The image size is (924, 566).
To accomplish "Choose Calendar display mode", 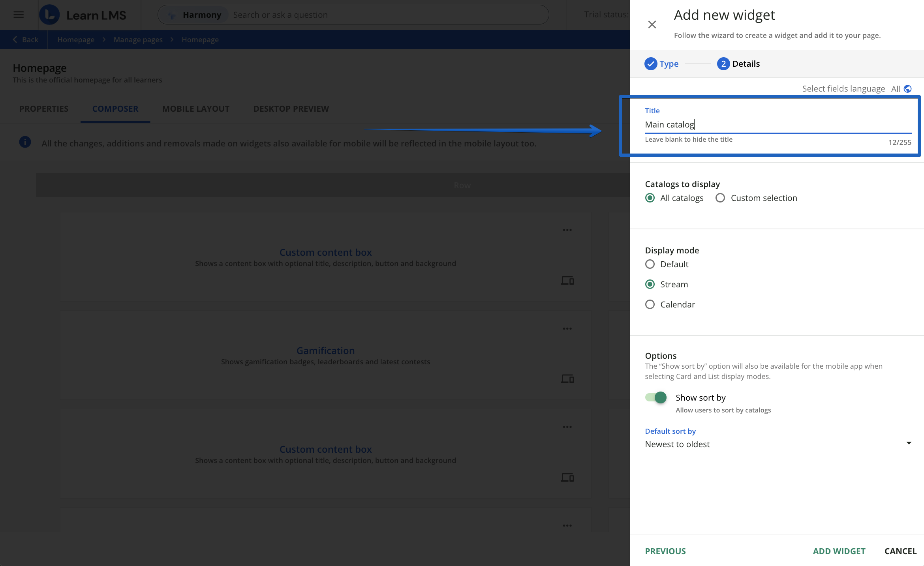I will (650, 304).
